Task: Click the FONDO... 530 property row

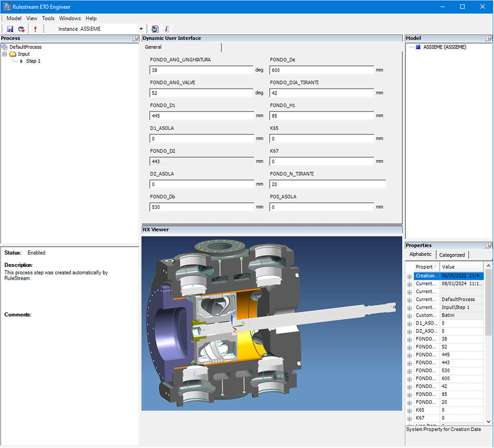Action: (448, 371)
